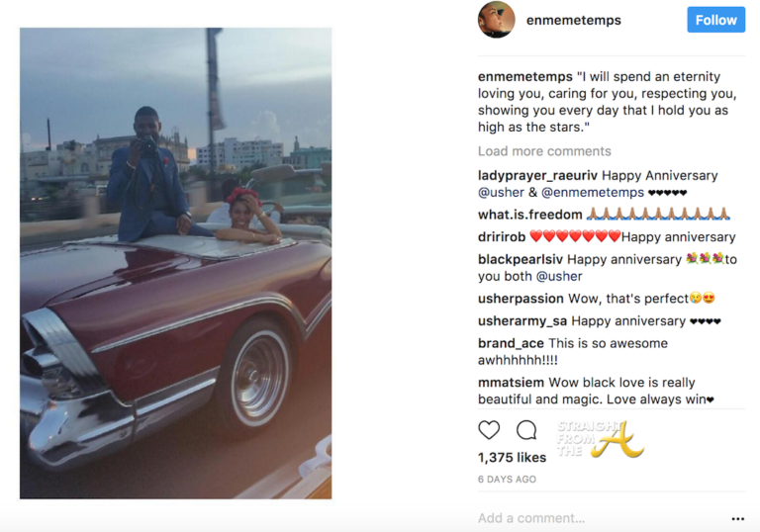View the 1,375 likes list
The width and height of the screenshot is (760, 532).
coord(512,458)
